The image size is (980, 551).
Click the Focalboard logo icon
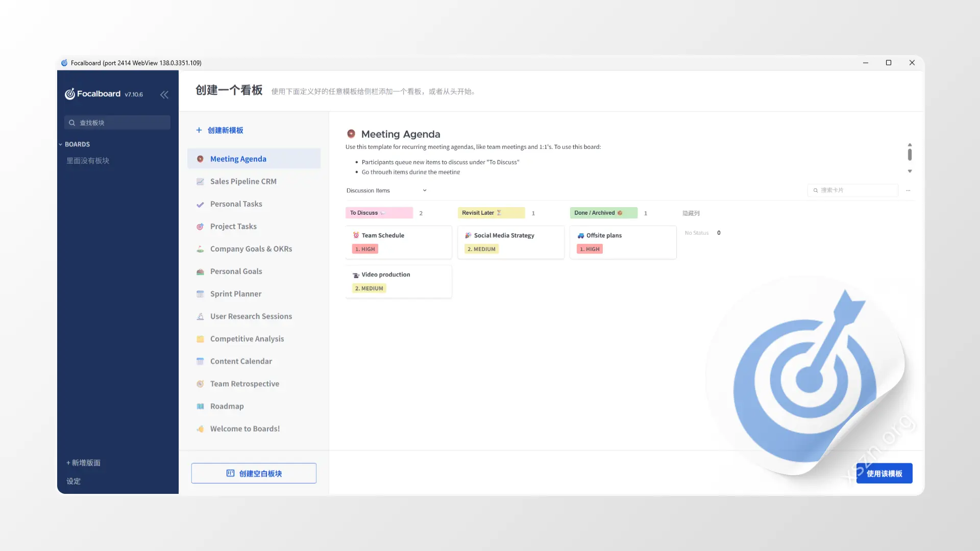70,94
